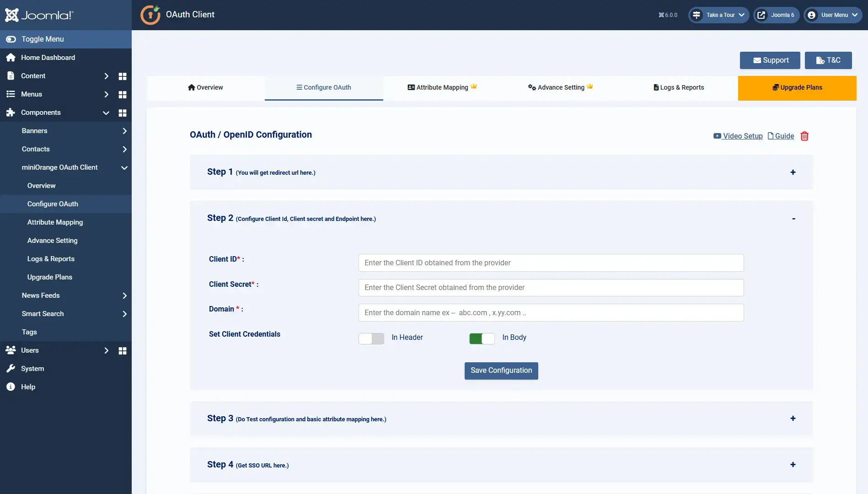Viewport: 868px width, 494px height.
Task: Click the Help info icon in sidebar
Action: pos(10,387)
